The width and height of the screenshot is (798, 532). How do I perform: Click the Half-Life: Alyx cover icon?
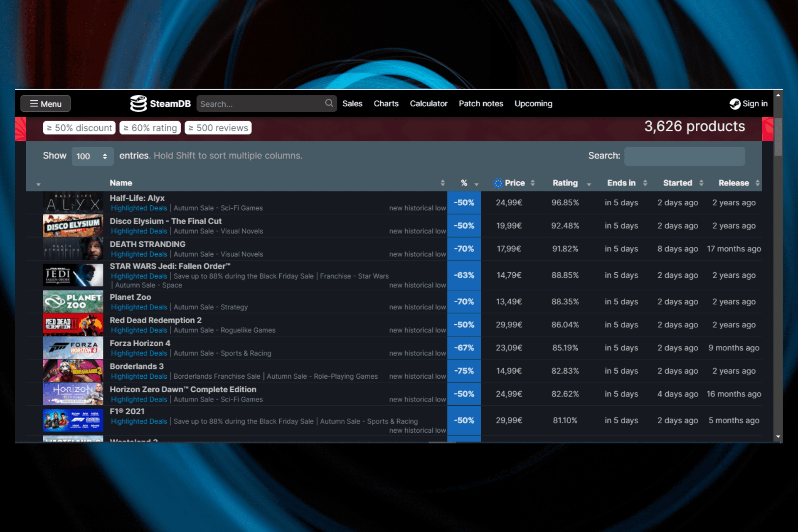73,202
